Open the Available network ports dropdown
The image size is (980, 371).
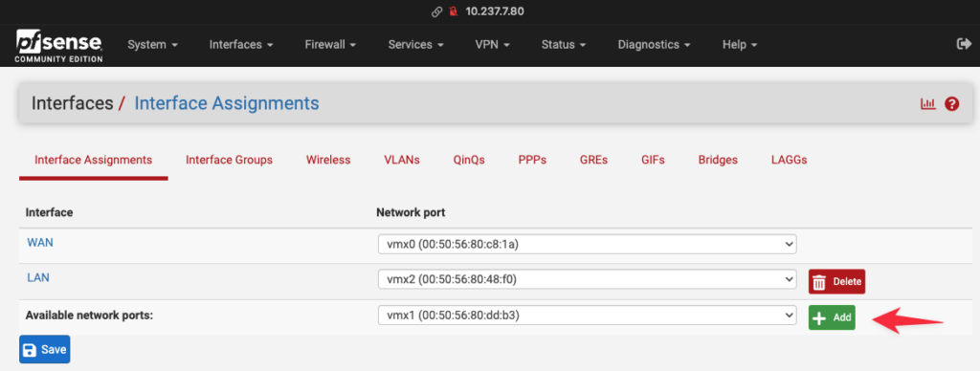coord(587,316)
